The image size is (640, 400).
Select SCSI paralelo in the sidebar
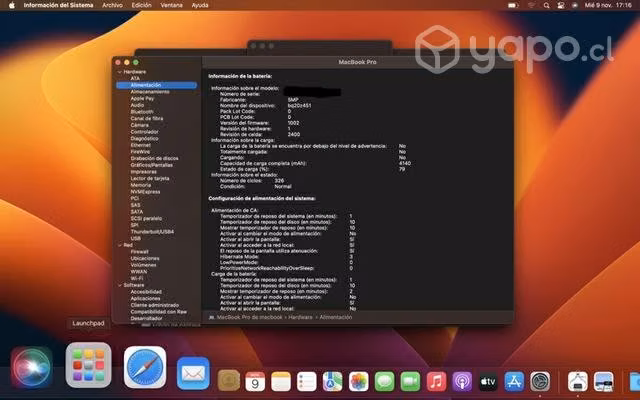click(146, 218)
